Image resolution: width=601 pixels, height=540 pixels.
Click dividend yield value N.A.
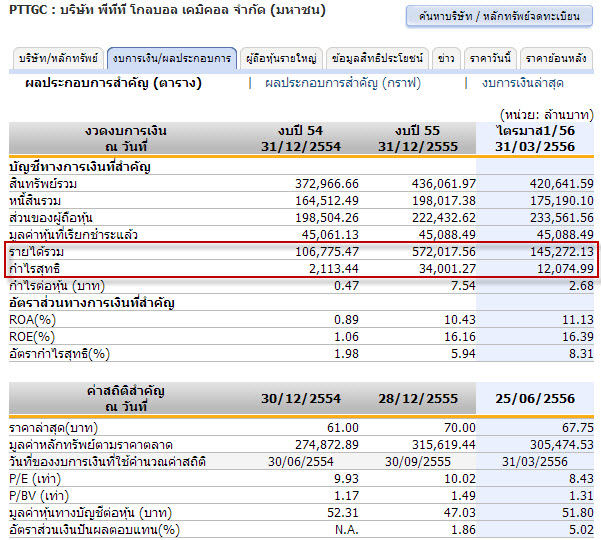pos(346,530)
